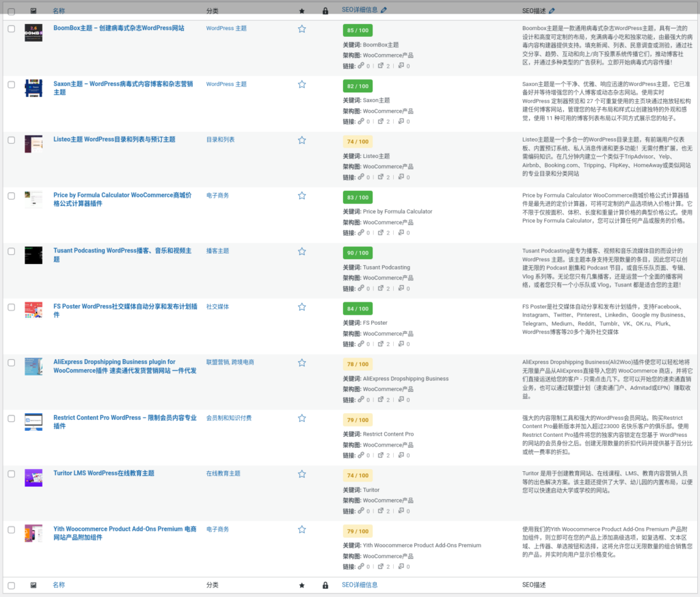The height and width of the screenshot is (597, 700).
Task: Toggle the star for BoomBox主题
Action: click(302, 29)
